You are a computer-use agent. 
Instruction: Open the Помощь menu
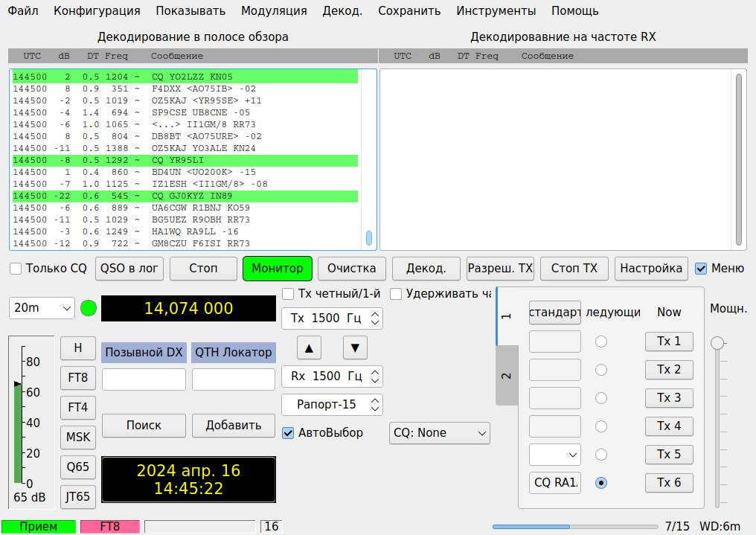point(575,10)
